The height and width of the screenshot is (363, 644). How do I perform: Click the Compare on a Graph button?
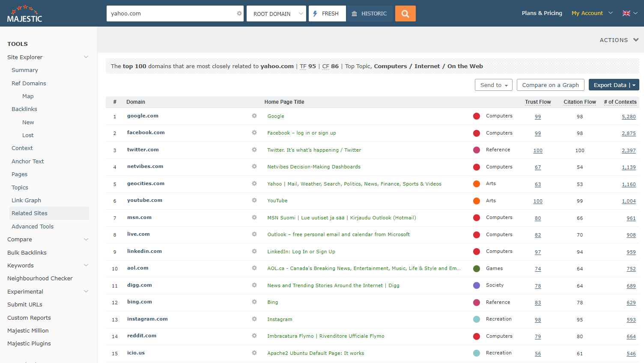tap(550, 85)
